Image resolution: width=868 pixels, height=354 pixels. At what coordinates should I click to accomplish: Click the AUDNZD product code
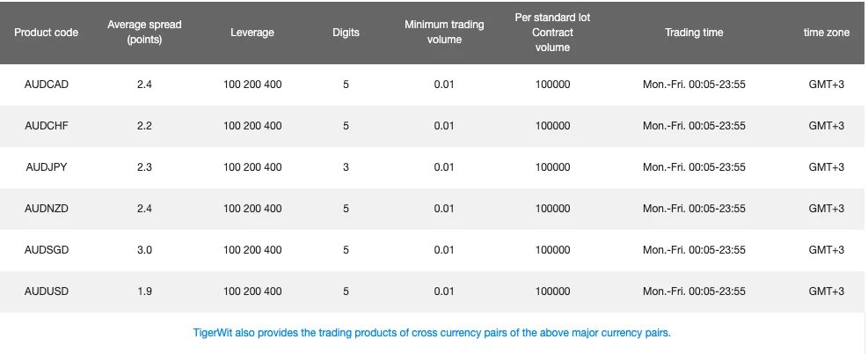pos(47,209)
